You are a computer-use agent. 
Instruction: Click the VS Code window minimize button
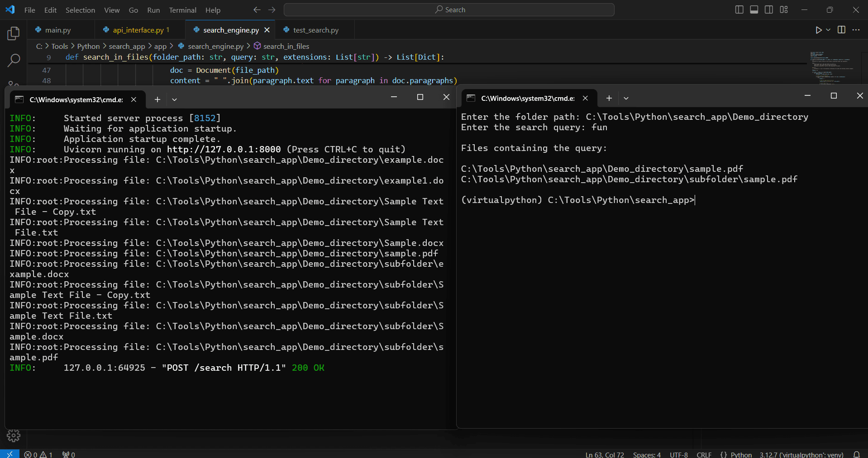pos(804,9)
